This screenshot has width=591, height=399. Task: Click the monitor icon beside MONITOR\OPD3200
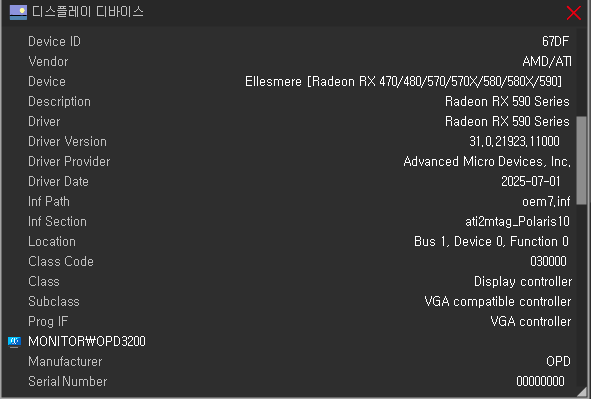pos(14,342)
